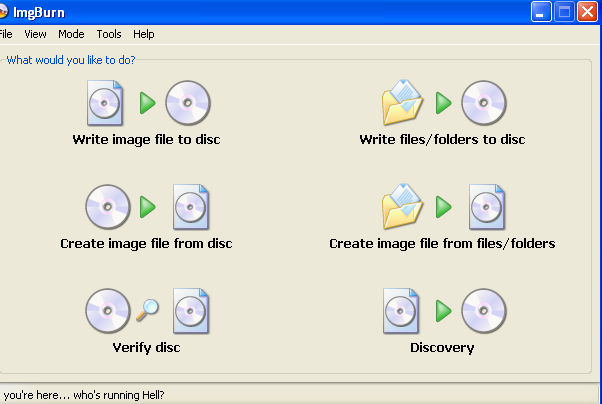The width and height of the screenshot is (602, 404).
Task: Open the Help menu
Action: (144, 34)
